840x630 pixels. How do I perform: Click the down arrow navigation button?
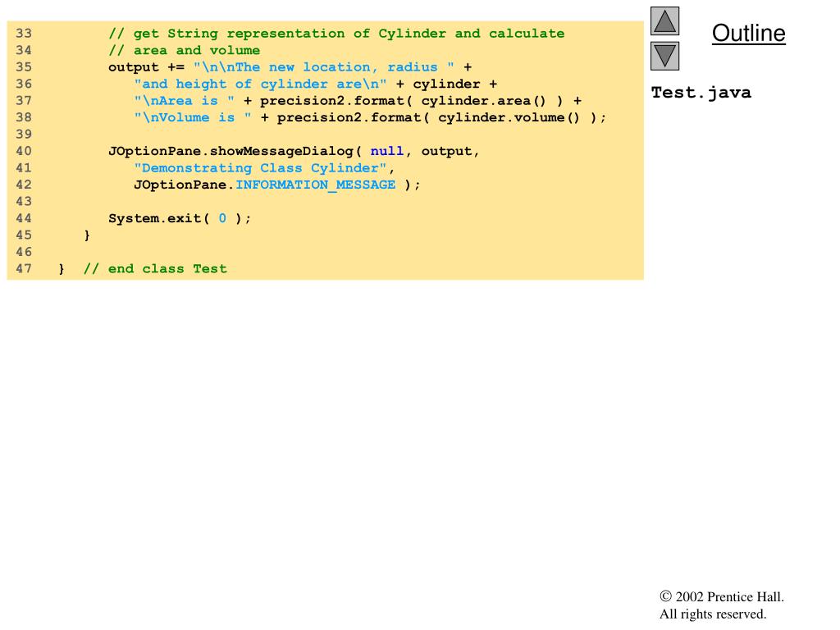point(664,57)
